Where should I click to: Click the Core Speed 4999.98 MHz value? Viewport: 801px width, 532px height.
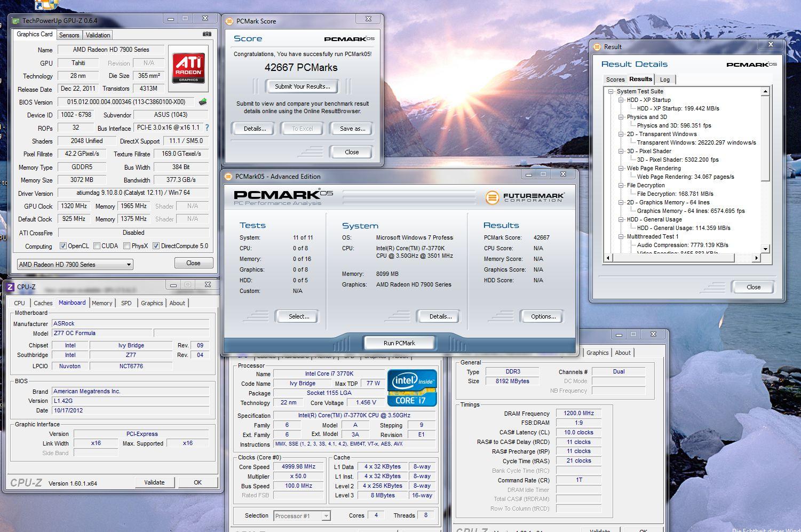pos(299,466)
